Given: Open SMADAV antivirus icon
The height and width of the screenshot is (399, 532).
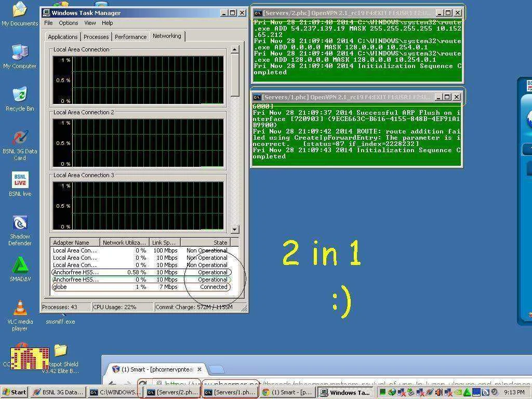Looking at the screenshot, I should pyautogui.click(x=20, y=269).
